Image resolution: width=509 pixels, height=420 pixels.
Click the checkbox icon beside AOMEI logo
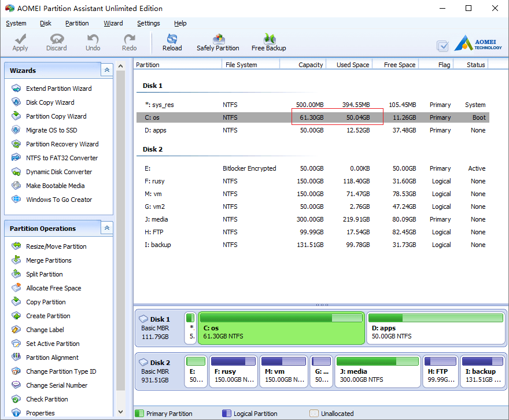point(442,46)
